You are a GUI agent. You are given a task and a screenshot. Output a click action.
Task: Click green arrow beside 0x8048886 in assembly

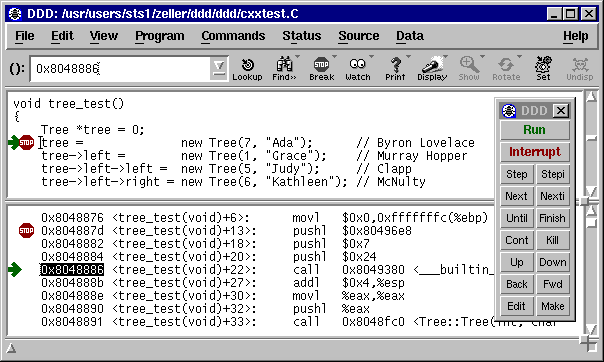tap(15, 270)
